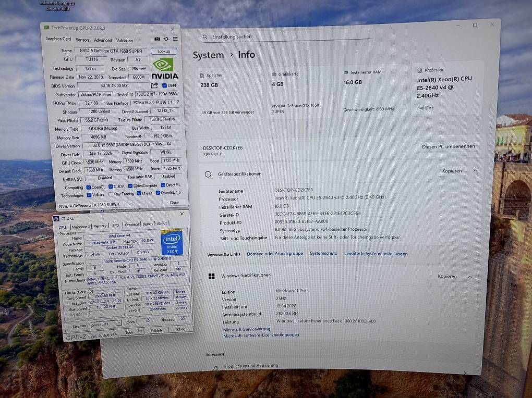Take a GPU-Z screenshot with camera icon
The image size is (532, 398).
[x=157, y=39]
